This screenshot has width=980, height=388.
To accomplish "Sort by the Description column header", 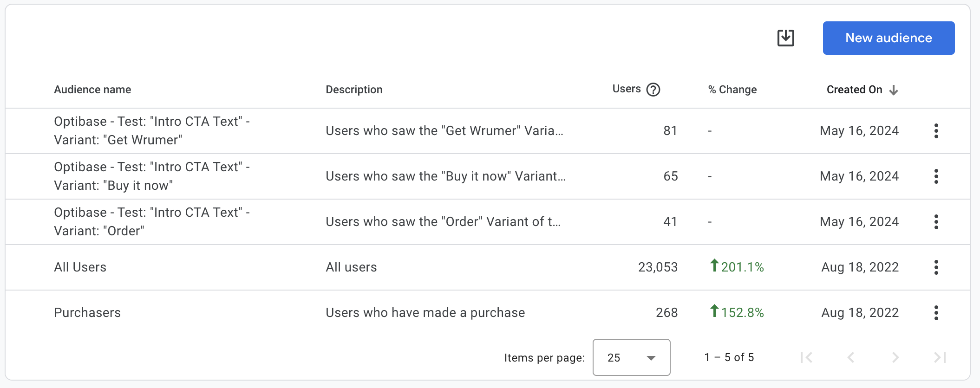I will coord(354,90).
